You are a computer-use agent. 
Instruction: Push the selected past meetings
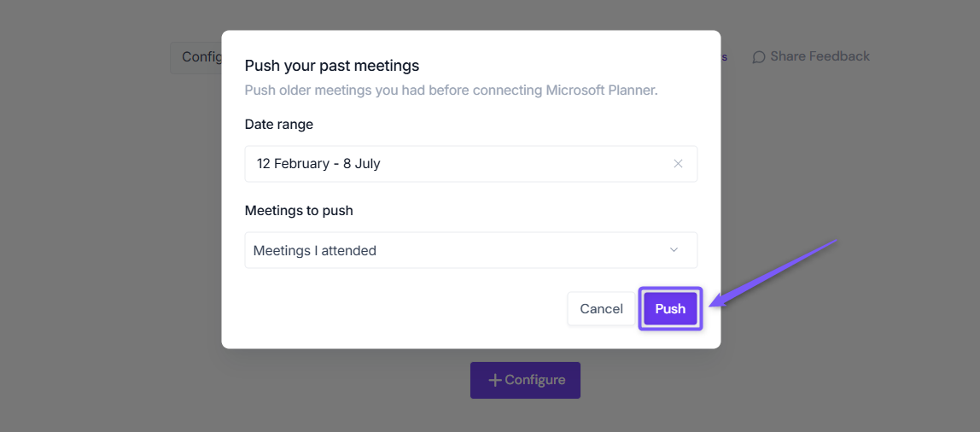coord(670,309)
